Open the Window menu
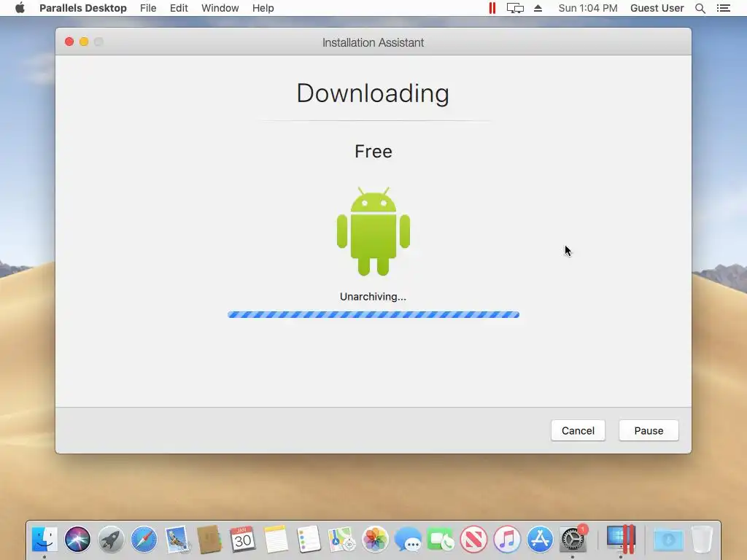 coord(220,8)
